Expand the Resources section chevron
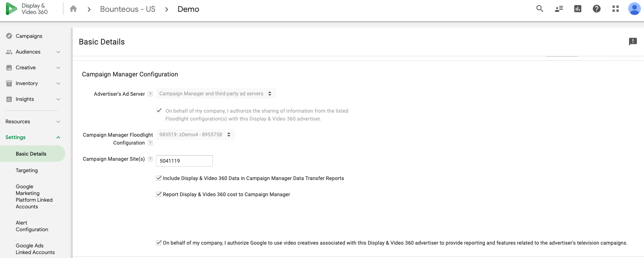The width and height of the screenshot is (644, 258). point(58,122)
